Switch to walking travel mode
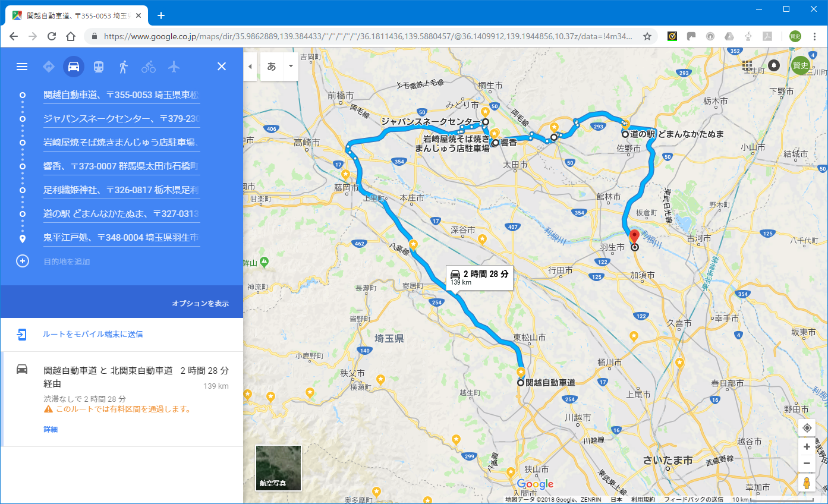 (x=124, y=67)
